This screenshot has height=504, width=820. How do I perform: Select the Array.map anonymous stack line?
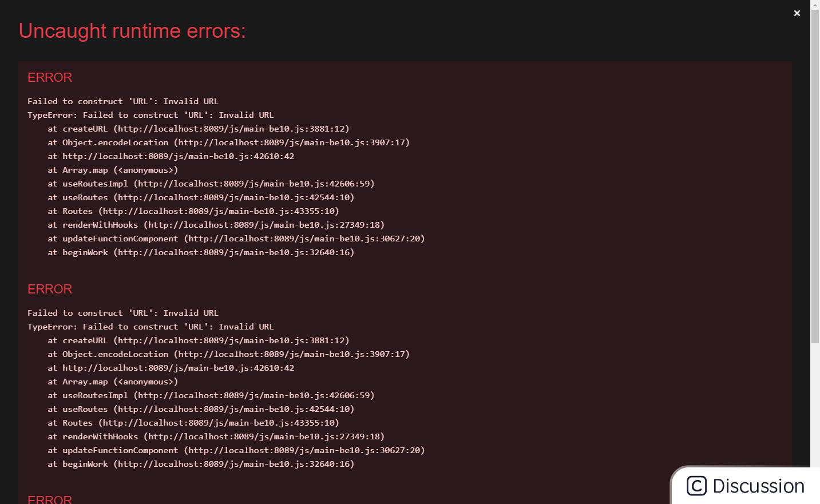point(112,170)
